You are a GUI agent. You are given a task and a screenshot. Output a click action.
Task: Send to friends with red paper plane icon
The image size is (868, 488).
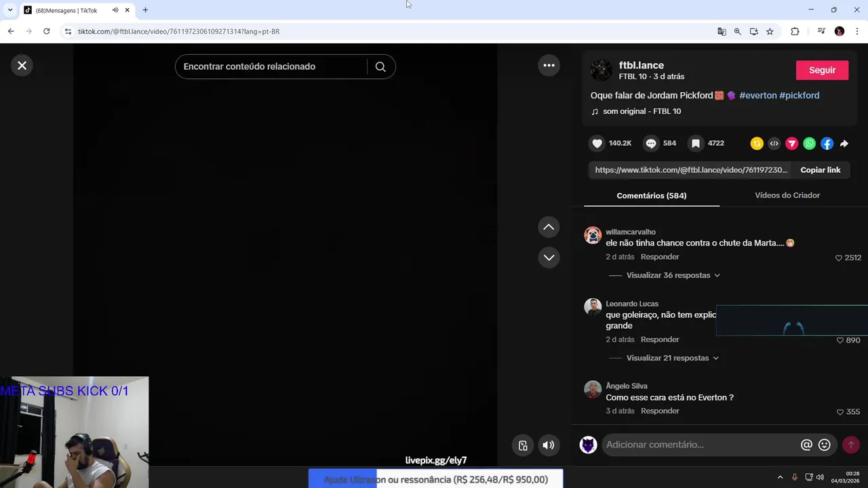792,143
